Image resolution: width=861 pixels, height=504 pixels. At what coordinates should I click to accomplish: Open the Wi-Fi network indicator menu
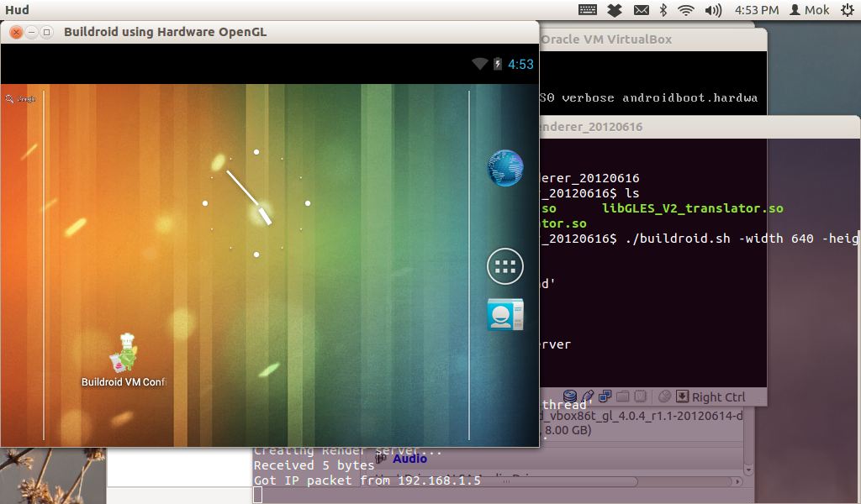click(686, 10)
